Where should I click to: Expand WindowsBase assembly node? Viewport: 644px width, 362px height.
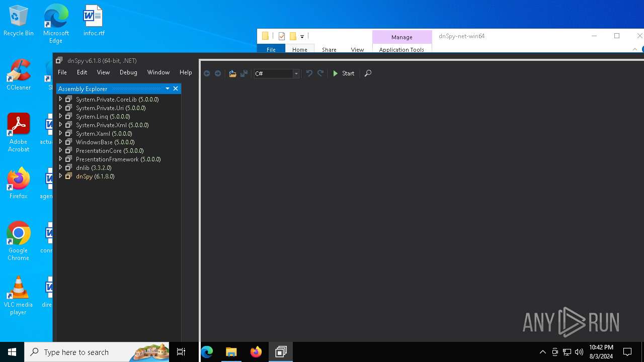tap(60, 142)
